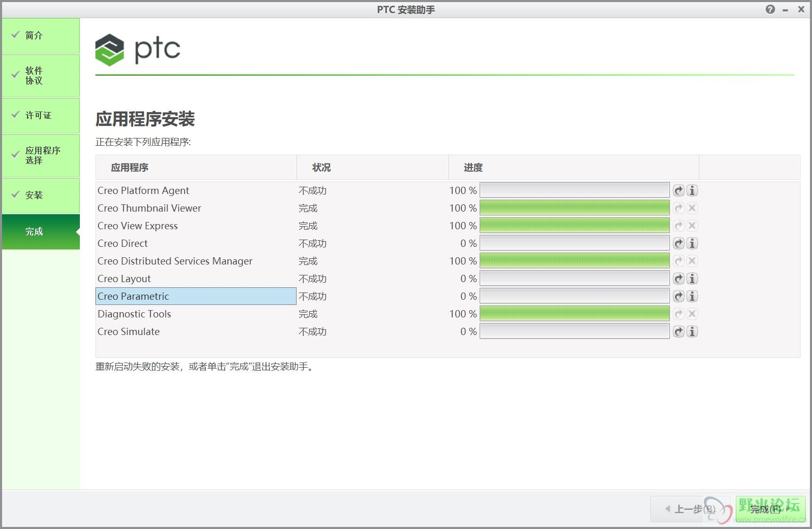Click the greyed retry icon for Diagnostic Tools
The width and height of the screenshot is (812, 529).
click(679, 314)
